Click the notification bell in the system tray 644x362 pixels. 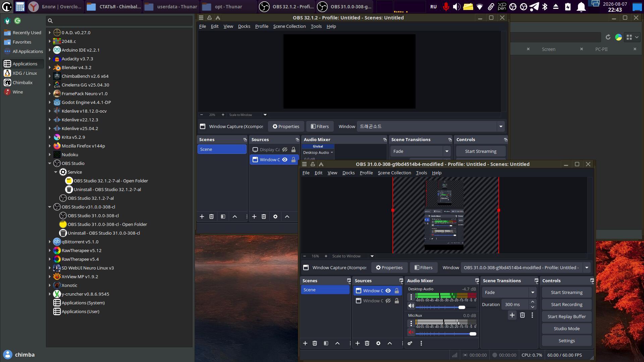point(581,6)
